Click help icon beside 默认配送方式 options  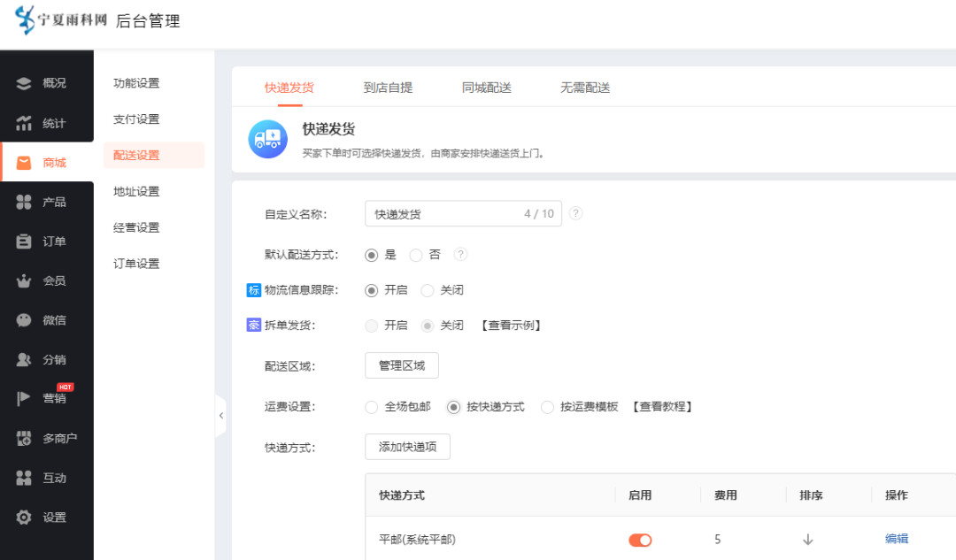pyautogui.click(x=461, y=254)
